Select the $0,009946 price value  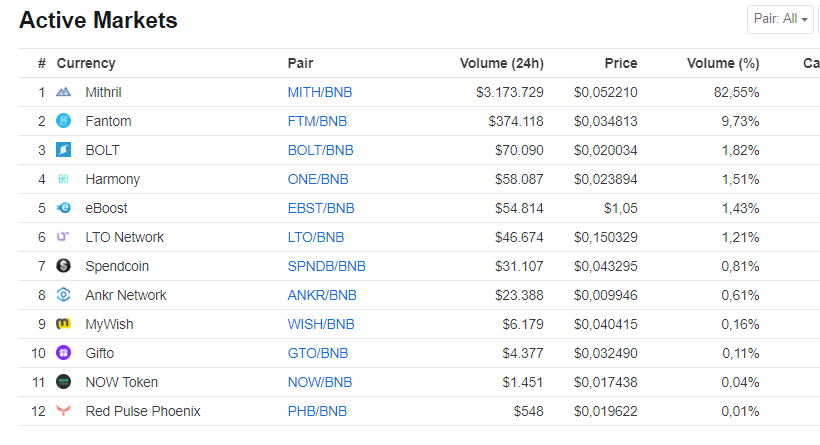606,295
